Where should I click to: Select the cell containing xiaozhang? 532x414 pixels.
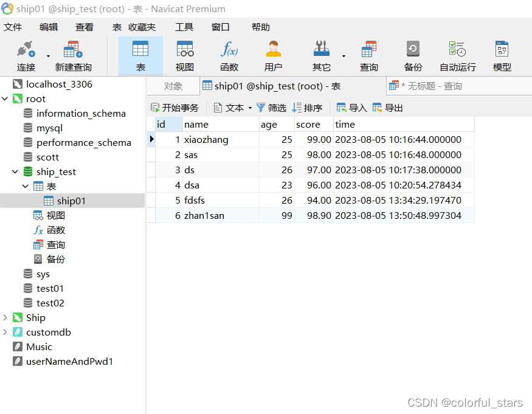(x=221, y=139)
